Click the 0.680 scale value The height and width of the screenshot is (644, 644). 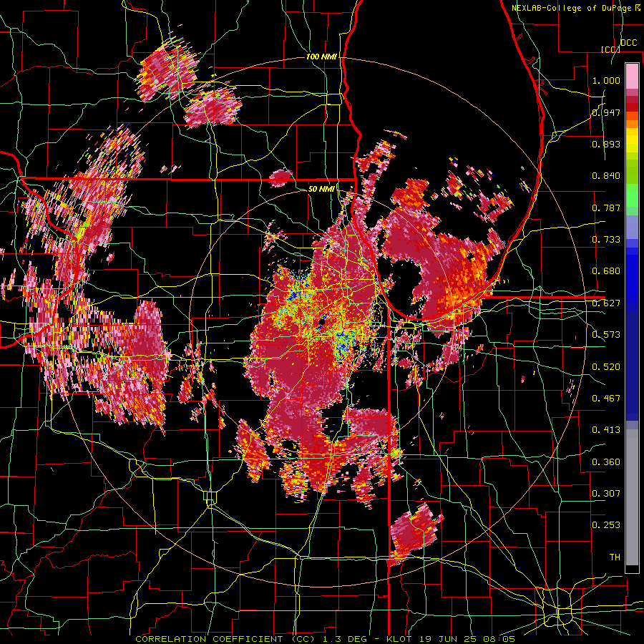coord(606,271)
